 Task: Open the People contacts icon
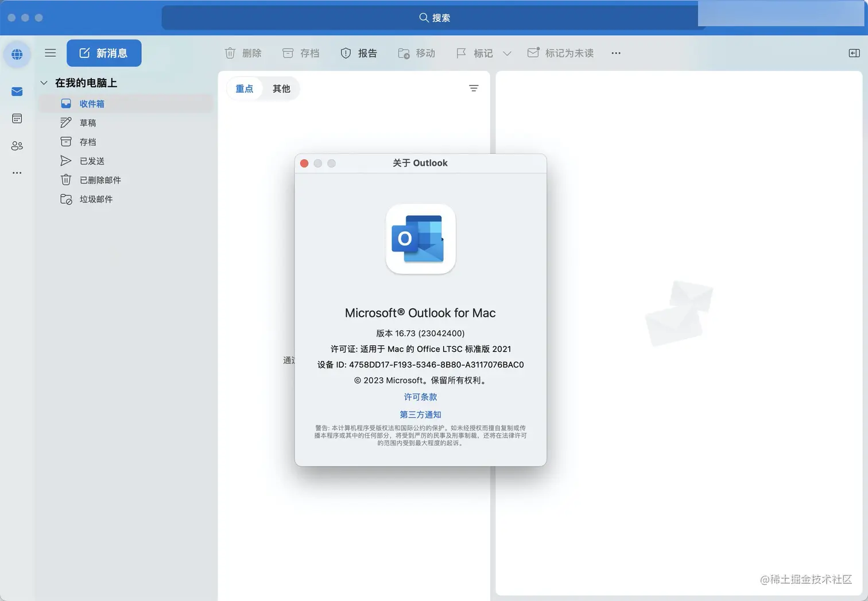17,146
